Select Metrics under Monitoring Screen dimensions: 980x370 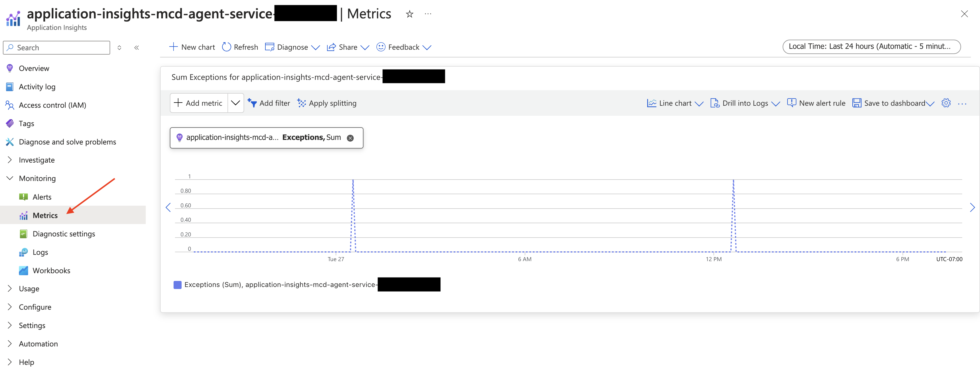tap(45, 215)
